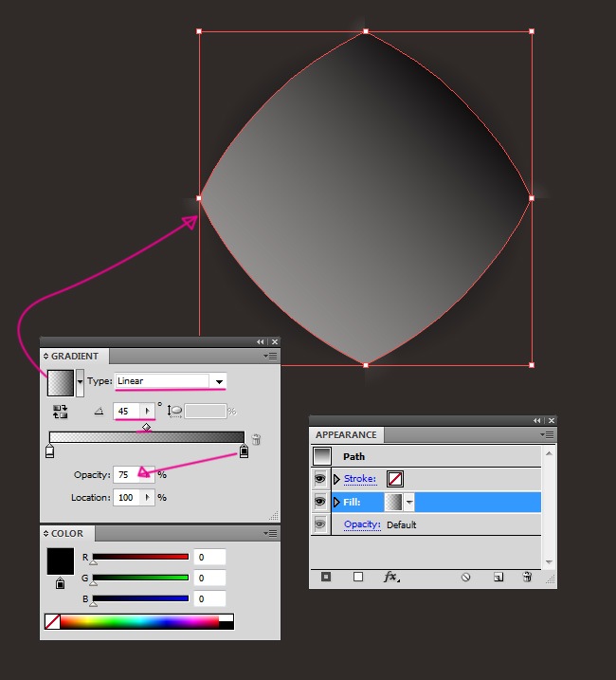Click Add New Stroke icon

(x=326, y=576)
